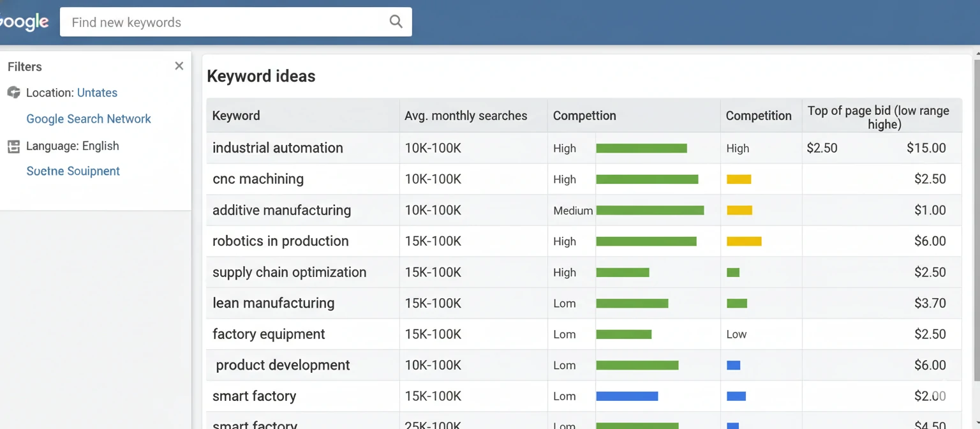Image resolution: width=980 pixels, height=429 pixels.
Task: Select the green competition bar for industrial automation
Action: coord(641,147)
